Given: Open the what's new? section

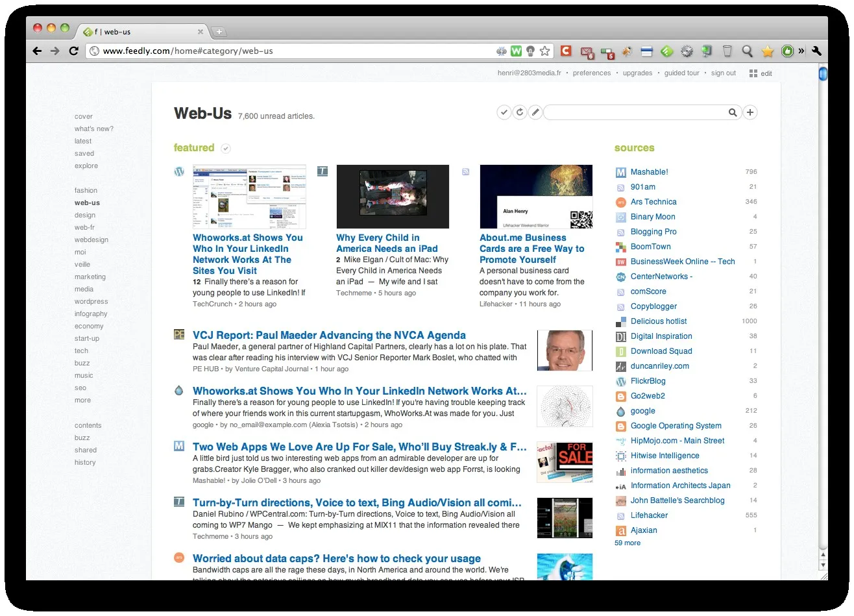Looking at the screenshot, I should click(94, 129).
